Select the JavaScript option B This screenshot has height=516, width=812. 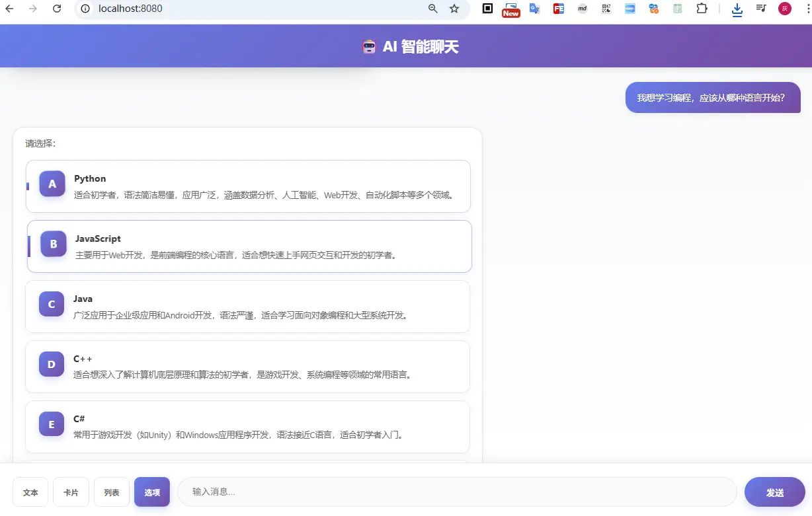coord(248,245)
